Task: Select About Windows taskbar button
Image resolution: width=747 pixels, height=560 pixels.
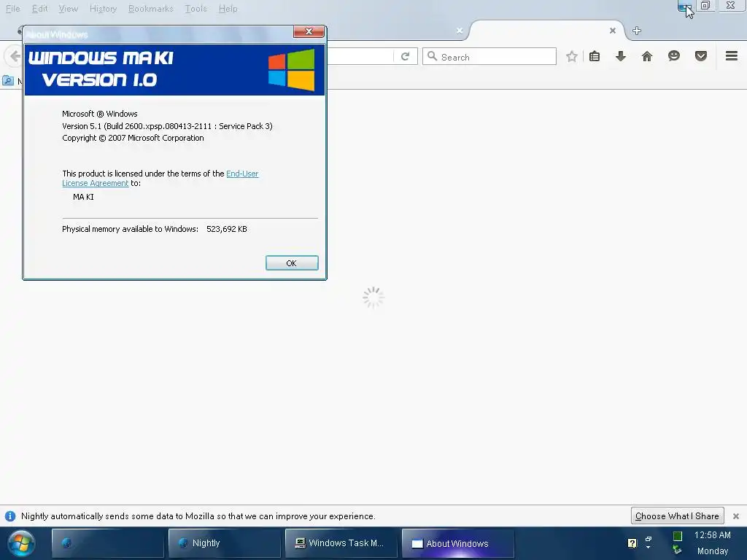Action: click(458, 542)
